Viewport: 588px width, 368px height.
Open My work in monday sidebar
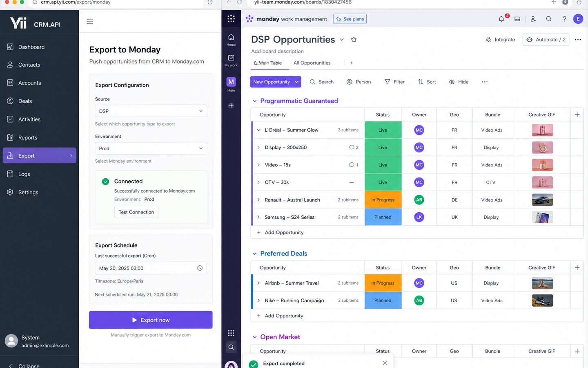pos(231,60)
